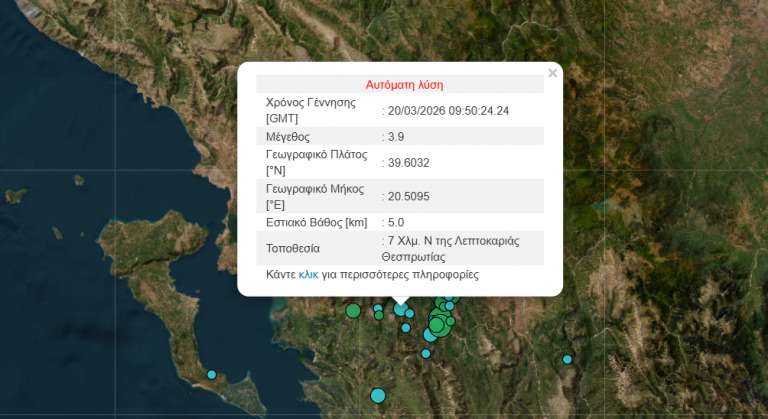The image size is (768, 419).
Task: Select the isolated cyan marker far right of cluster
Action: click(x=567, y=359)
